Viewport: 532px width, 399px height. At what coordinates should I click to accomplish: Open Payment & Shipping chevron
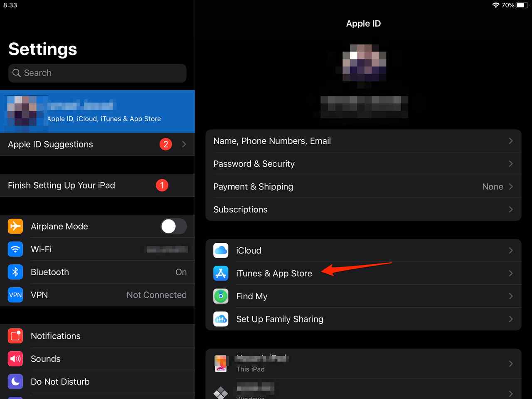tap(511, 187)
